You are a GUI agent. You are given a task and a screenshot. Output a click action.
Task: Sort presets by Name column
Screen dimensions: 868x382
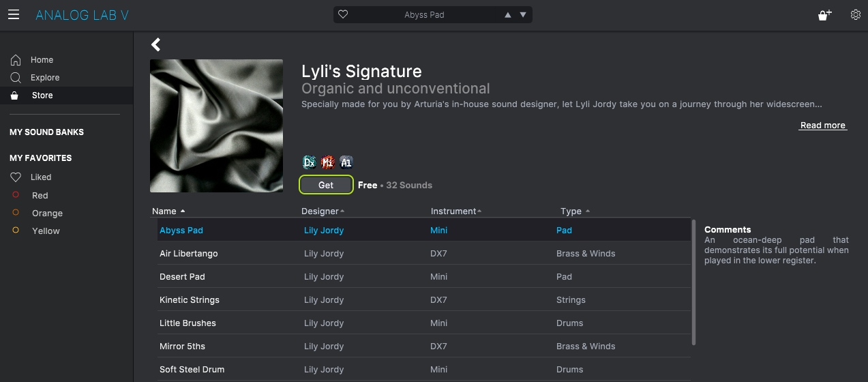point(168,211)
